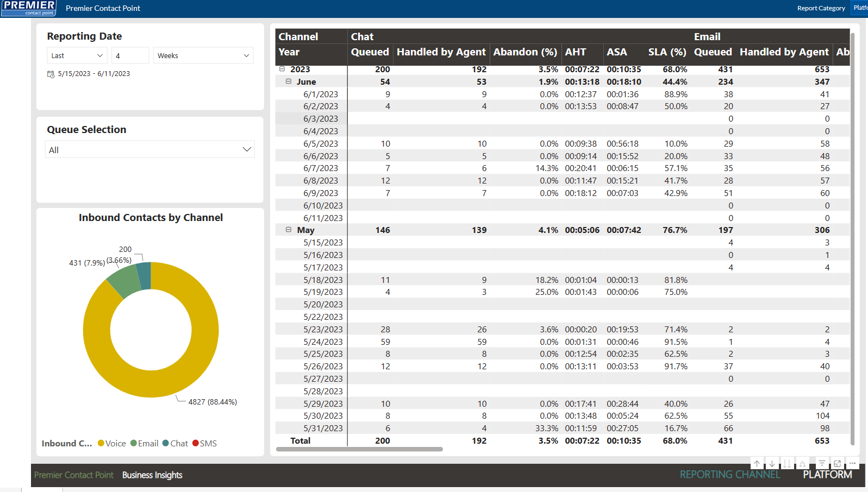This screenshot has width=868, height=492.
Task: Open the More options ellipsis
Action: (x=852, y=464)
